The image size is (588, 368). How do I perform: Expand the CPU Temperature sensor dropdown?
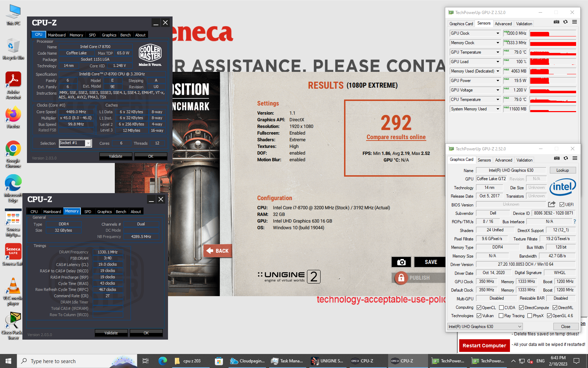click(x=498, y=100)
